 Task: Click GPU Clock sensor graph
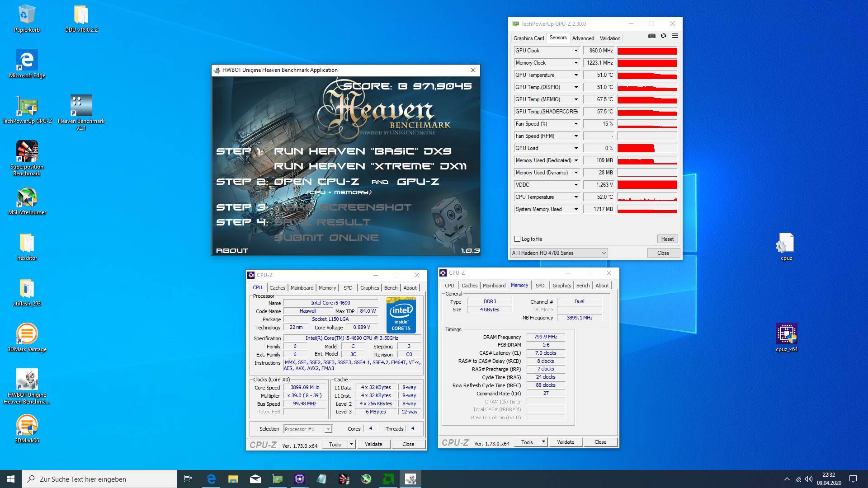[647, 51]
